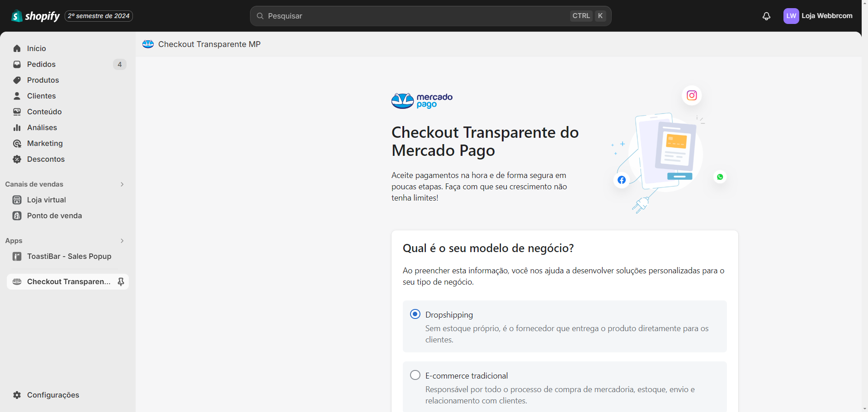Click the Facebook icon in the illustration

tap(622, 180)
